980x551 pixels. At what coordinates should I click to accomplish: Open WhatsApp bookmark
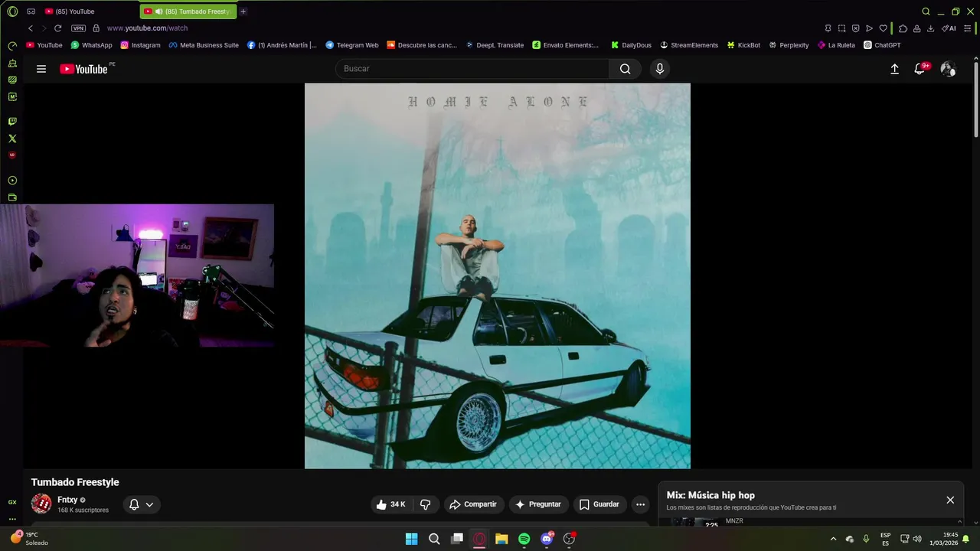coord(91,45)
